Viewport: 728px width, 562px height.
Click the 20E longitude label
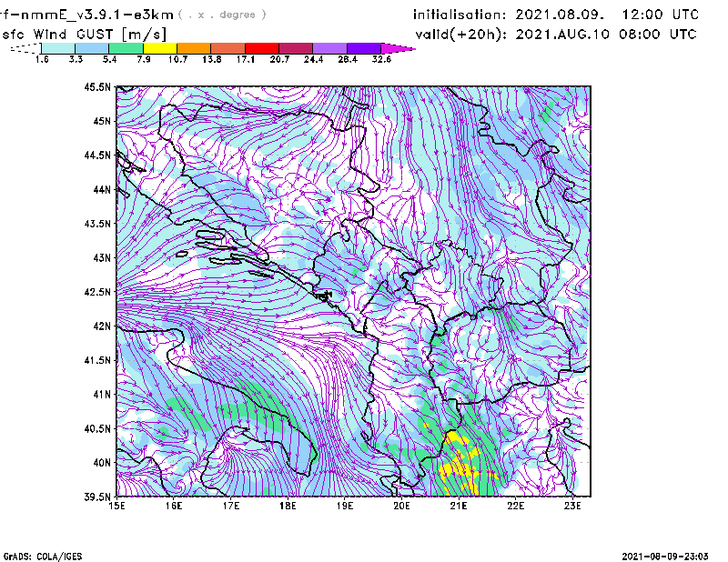(401, 506)
